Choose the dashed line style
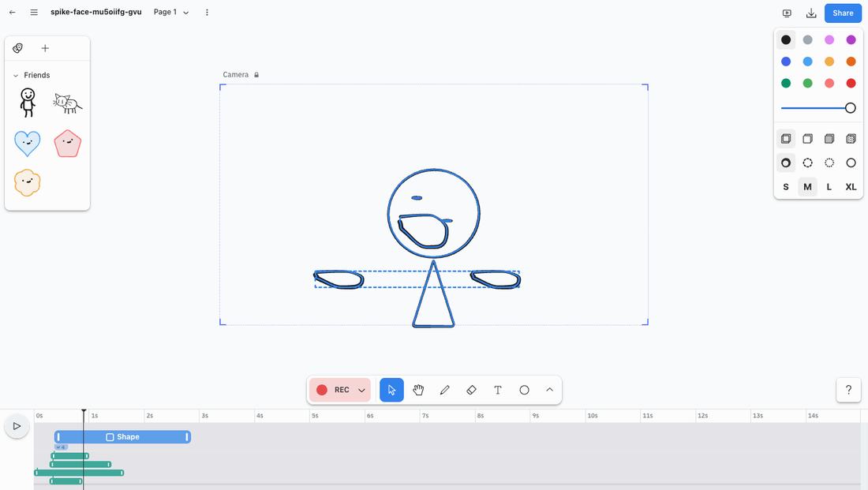868x490 pixels. coord(808,163)
